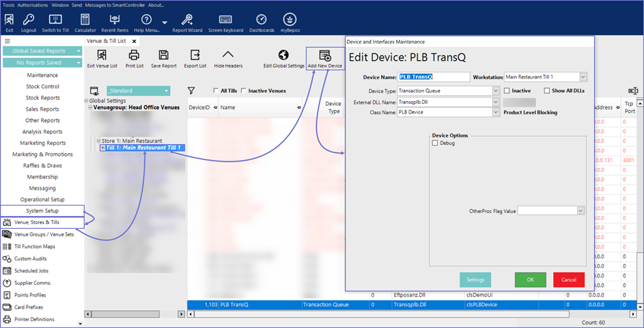Tick the Inactive checkbox in dialog

(x=507, y=90)
